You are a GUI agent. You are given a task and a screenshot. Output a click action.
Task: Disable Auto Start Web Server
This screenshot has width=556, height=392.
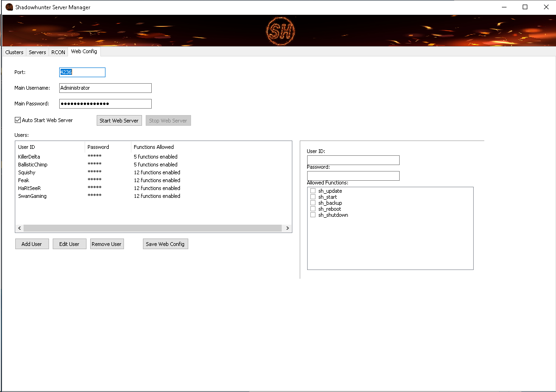pos(18,120)
